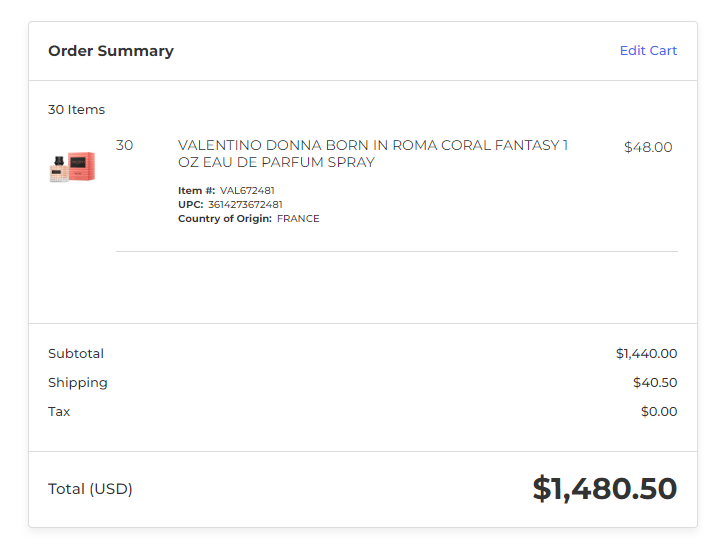Screen dimensions: 726x559
Task: Click the Order Summary heading
Action: click(111, 50)
